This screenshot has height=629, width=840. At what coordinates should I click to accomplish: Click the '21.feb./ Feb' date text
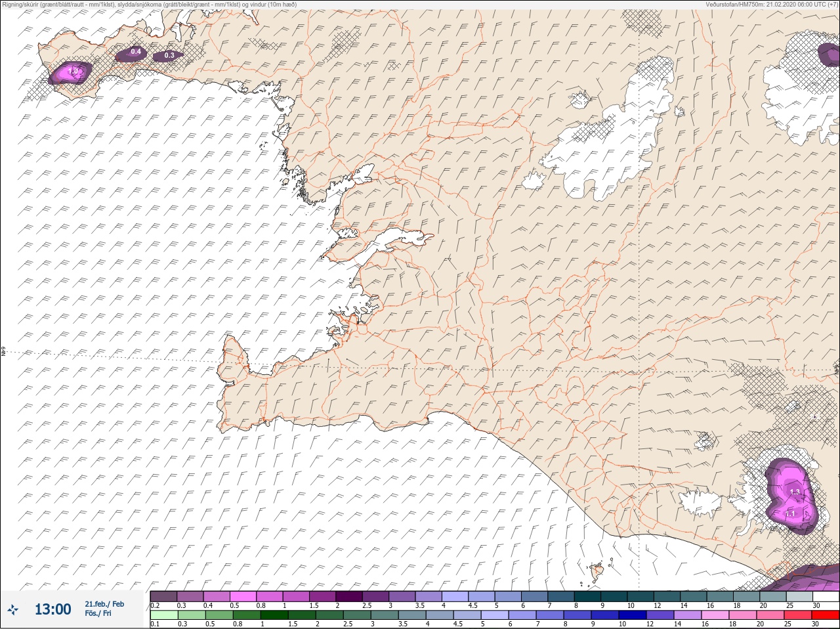[104, 604]
